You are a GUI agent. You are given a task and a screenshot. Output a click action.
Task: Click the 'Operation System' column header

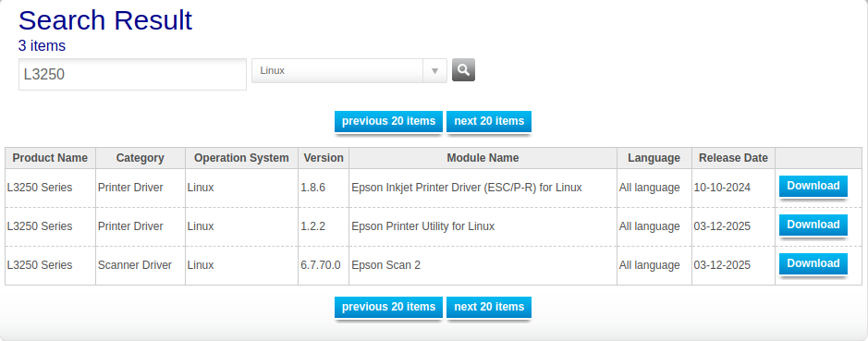(241, 158)
